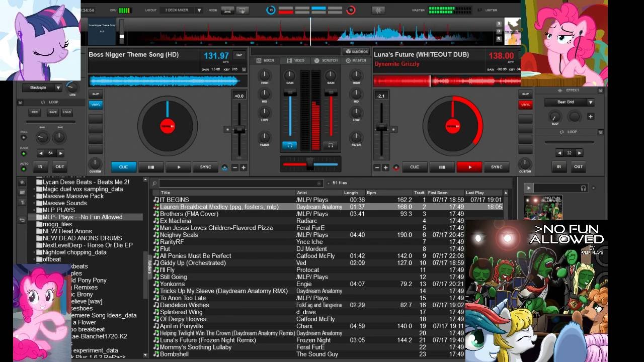This screenshot has height=362, width=644.
Task: Switch to the MIXER tab
Action: tap(265, 60)
